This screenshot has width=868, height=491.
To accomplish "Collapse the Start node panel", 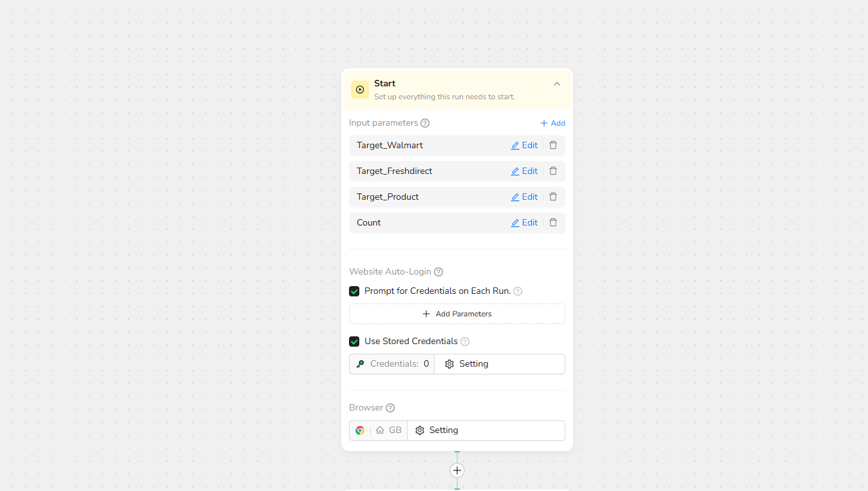I will pos(557,84).
